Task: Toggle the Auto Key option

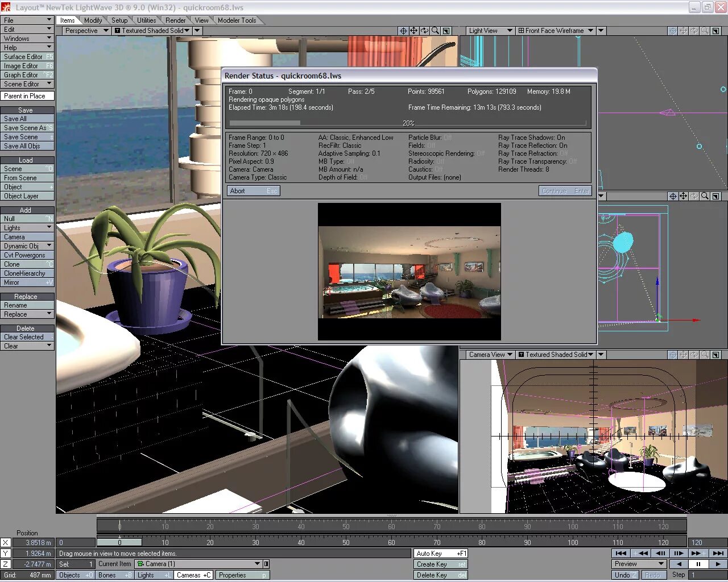Action: (x=441, y=554)
